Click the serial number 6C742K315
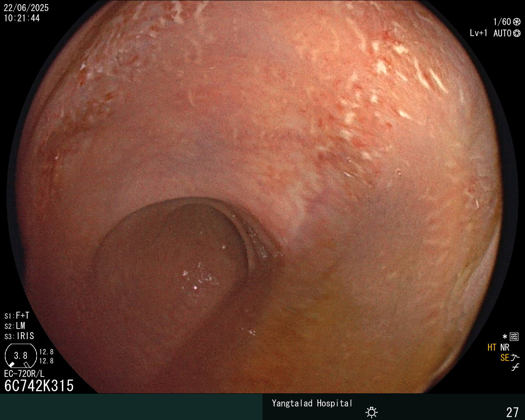The height and width of the screenshot is (420, 525). point(39,386)
